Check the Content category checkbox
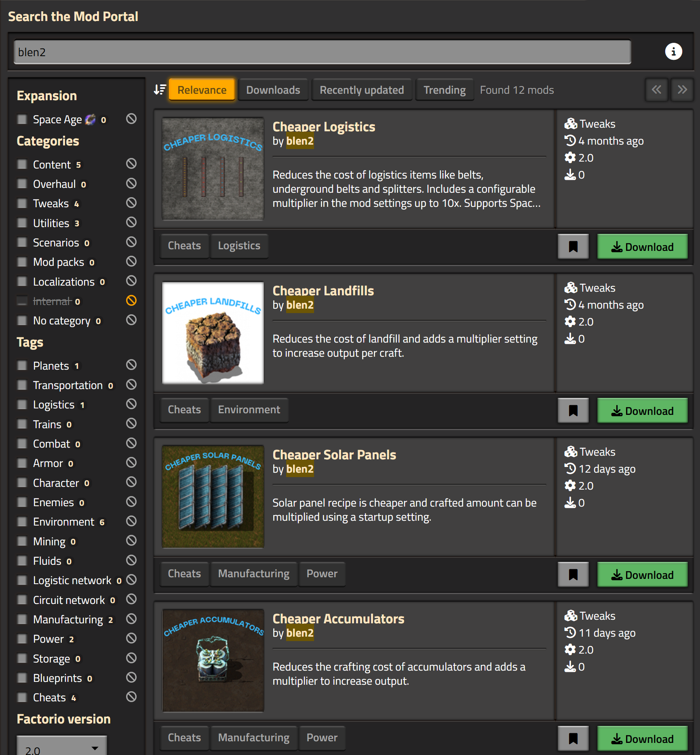Image resolution: width=700 pixels, height=755 pixels. pos(22,164)
